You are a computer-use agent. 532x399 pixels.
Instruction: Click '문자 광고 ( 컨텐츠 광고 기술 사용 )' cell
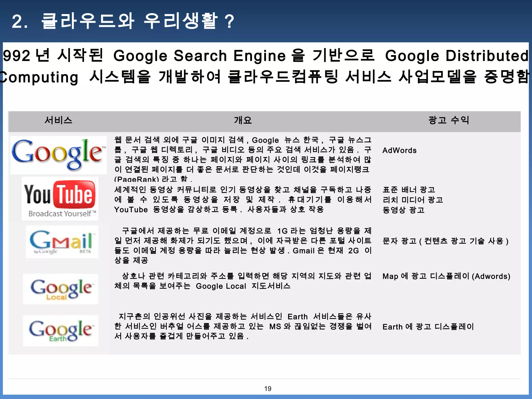tap(445, 241)
